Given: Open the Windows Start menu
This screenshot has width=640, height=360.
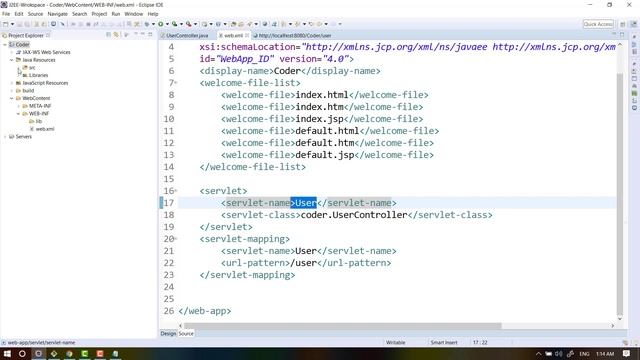Looking at the screenshot, I should [x=7, y=354].
